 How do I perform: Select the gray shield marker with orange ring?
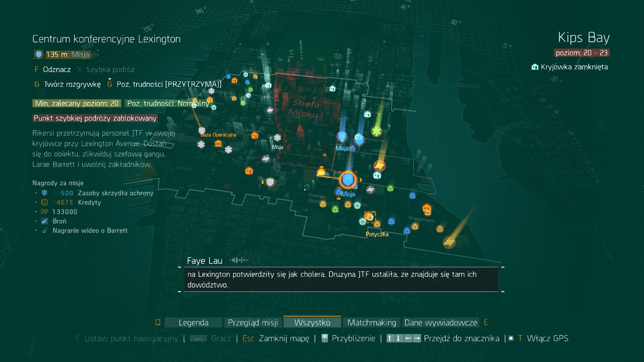[x=270, y=182]
